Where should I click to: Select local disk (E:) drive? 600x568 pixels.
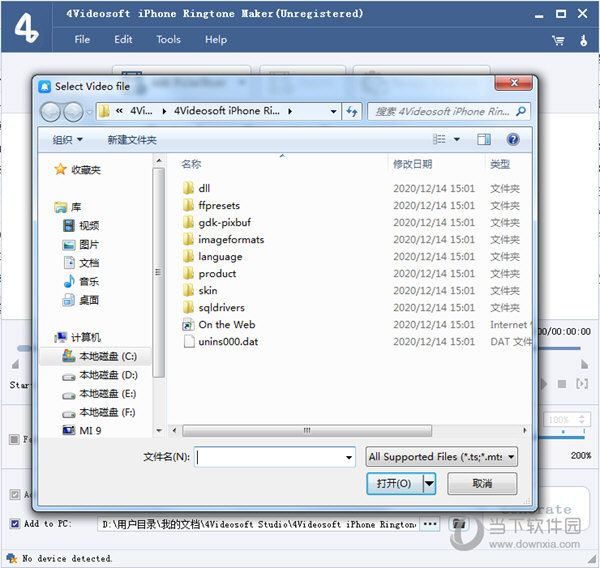coord(99,394)
